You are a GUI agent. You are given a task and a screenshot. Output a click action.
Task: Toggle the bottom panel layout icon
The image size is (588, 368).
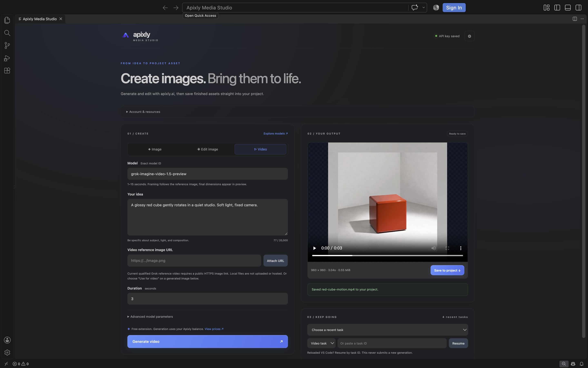tap(568, 8)
